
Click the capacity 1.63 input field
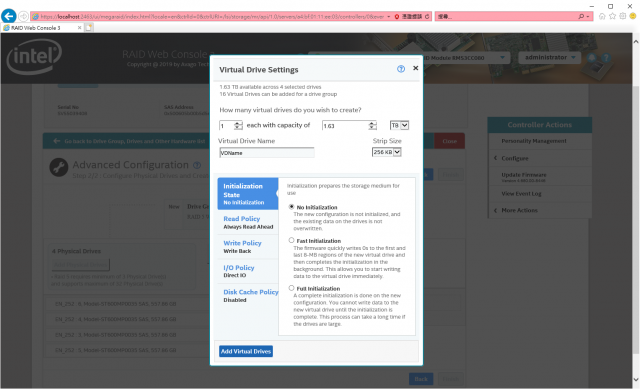345,125
